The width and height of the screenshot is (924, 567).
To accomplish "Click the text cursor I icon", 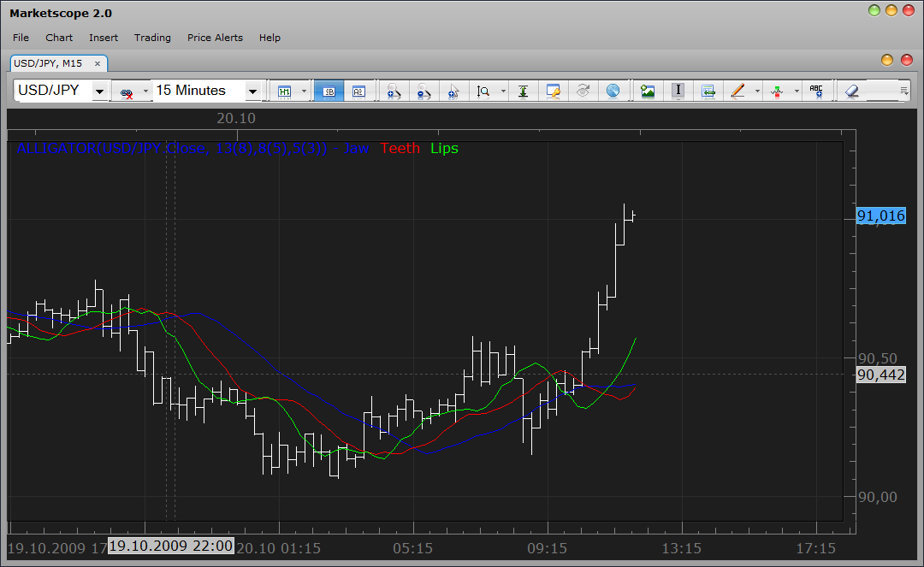I will (678, 91).
